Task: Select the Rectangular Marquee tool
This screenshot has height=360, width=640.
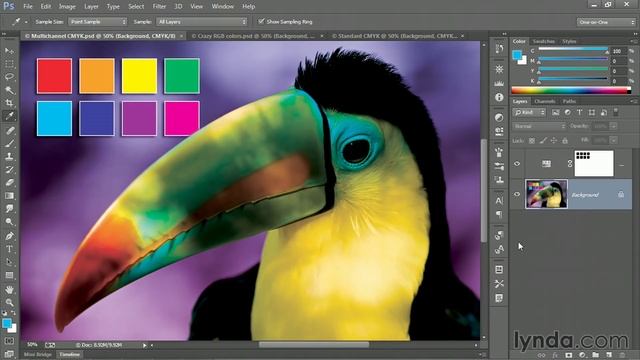Action: pos(9,64)
